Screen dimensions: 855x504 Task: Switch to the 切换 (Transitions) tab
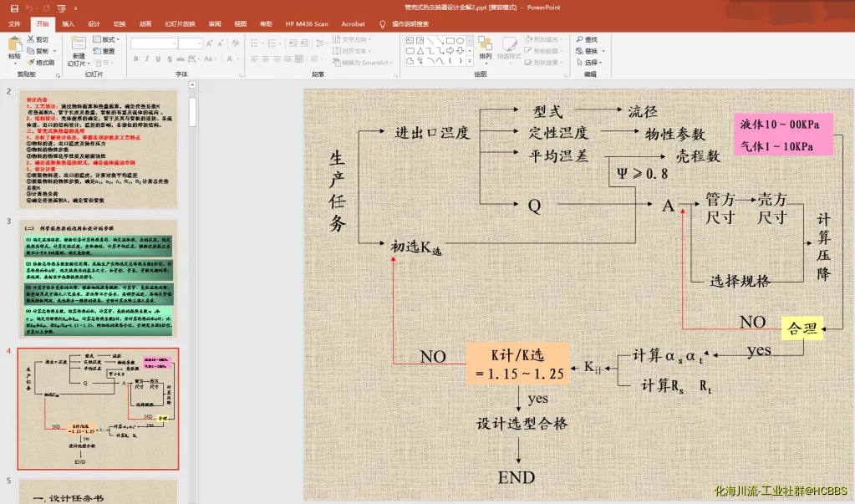point(120,24)
